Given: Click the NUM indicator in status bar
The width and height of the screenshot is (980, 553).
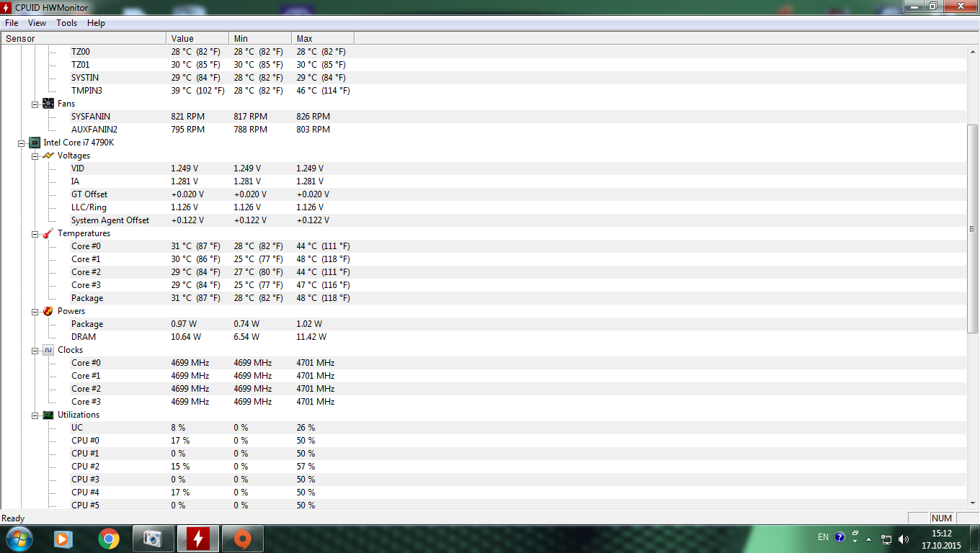Looking at the screenshot, I should (x=942, y=518).
